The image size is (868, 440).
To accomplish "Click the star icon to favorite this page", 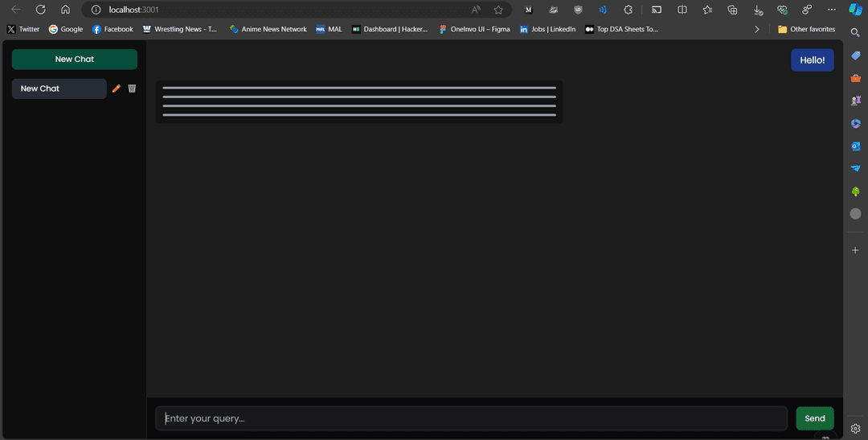I will click(x=498, y=10).
